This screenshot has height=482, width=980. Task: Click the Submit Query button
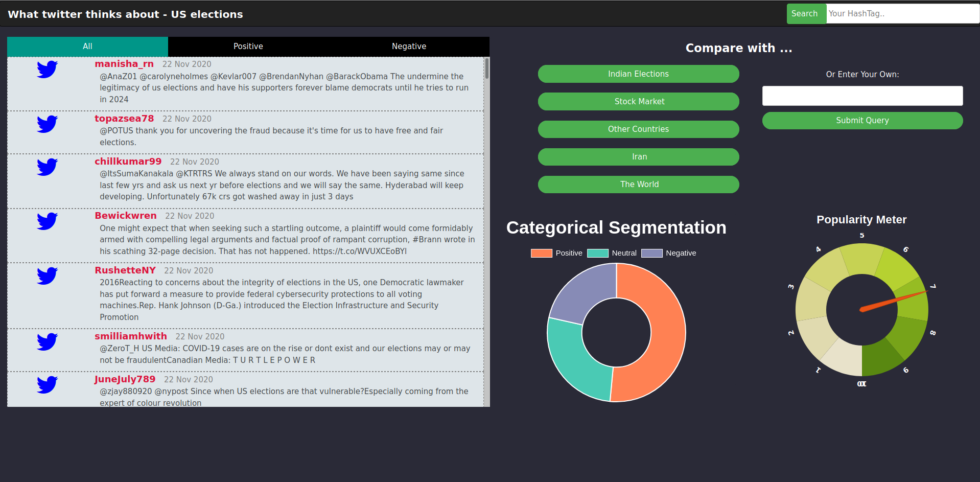pos(862,121)
